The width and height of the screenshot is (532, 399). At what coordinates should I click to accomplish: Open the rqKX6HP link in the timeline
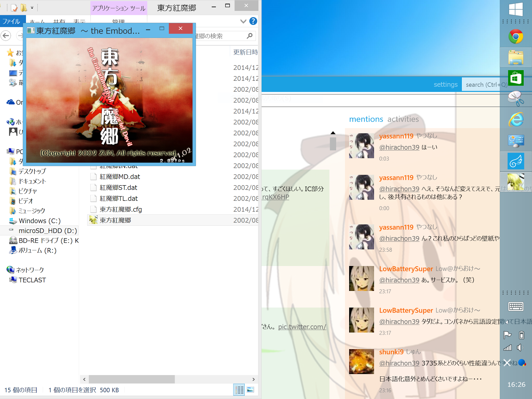click(x=276, y=197)
